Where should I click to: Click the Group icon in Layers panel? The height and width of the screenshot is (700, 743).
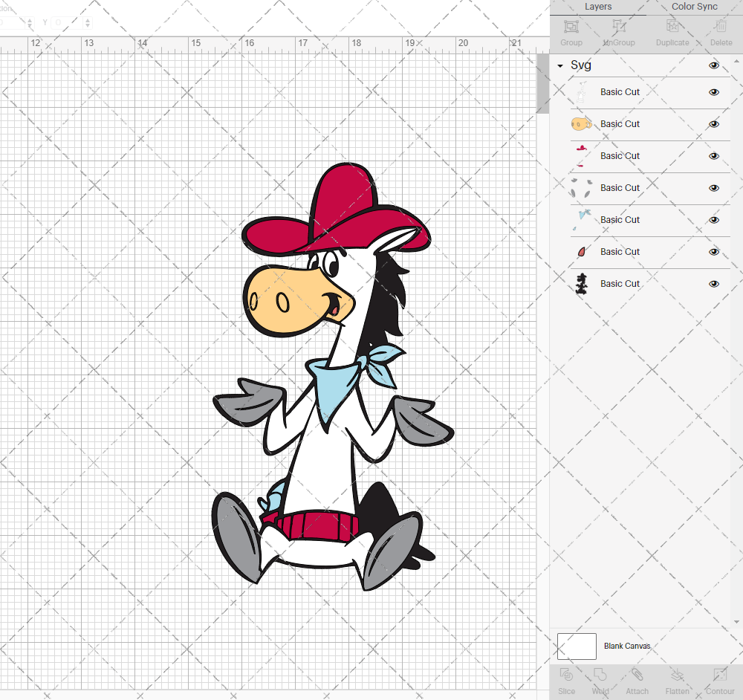571,27
